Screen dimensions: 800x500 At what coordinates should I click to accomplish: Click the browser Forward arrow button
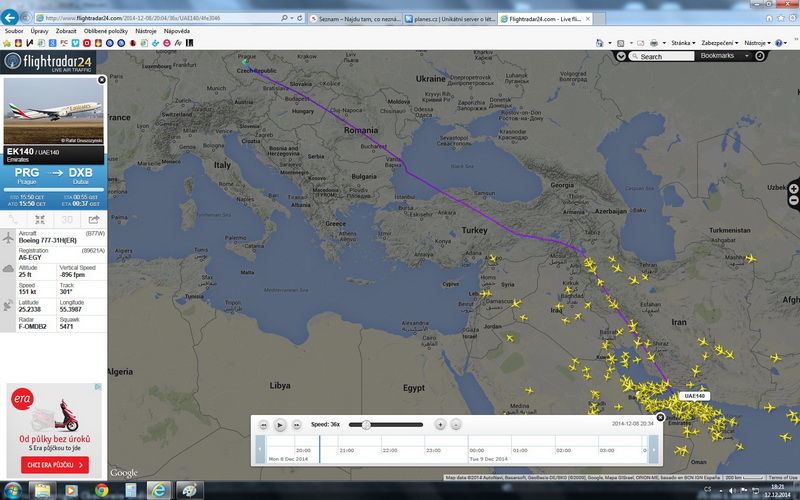26,18
